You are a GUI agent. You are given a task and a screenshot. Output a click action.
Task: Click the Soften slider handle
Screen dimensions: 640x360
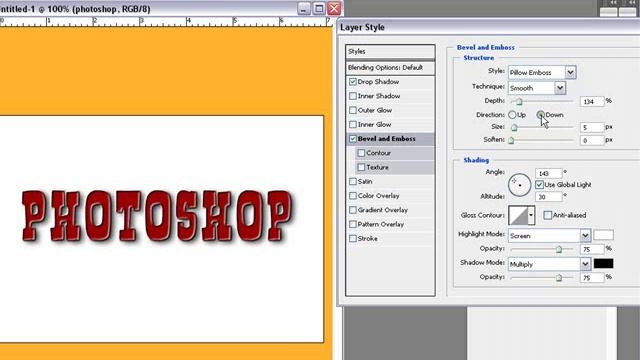click(511, 141)
